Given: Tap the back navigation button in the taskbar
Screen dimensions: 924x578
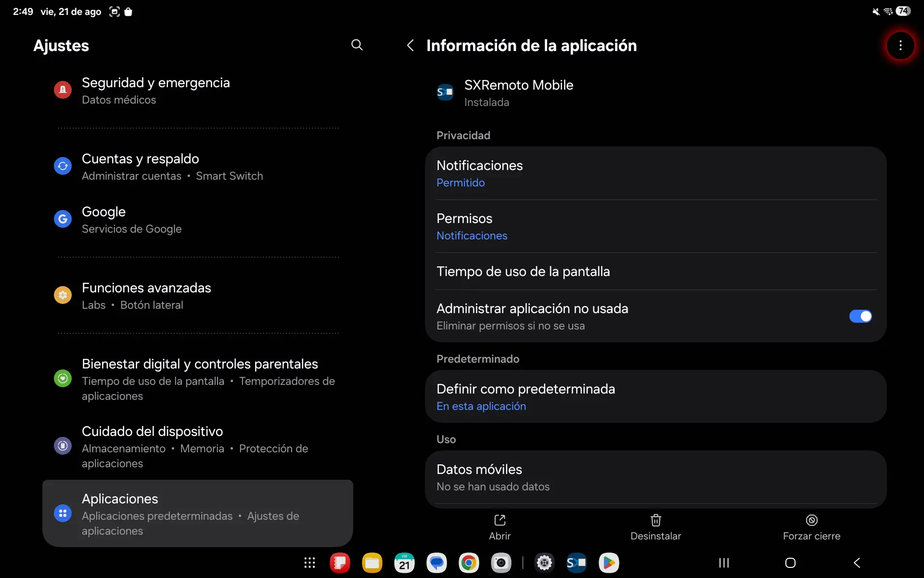Looking at the screenshot, I should pos(857,563).
